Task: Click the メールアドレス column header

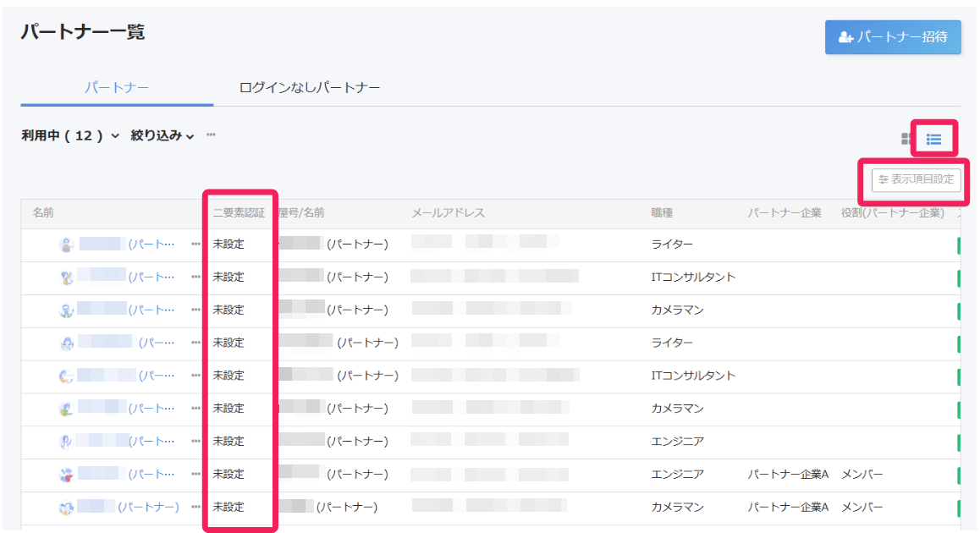Action: [449, 212]
